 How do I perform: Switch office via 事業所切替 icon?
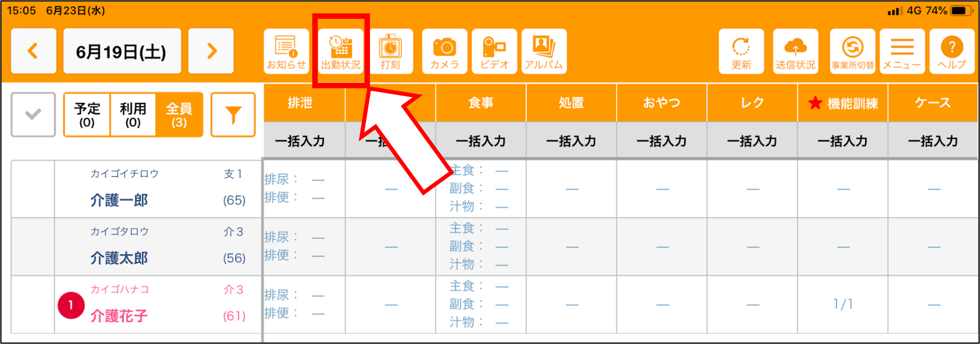point(852,51)
